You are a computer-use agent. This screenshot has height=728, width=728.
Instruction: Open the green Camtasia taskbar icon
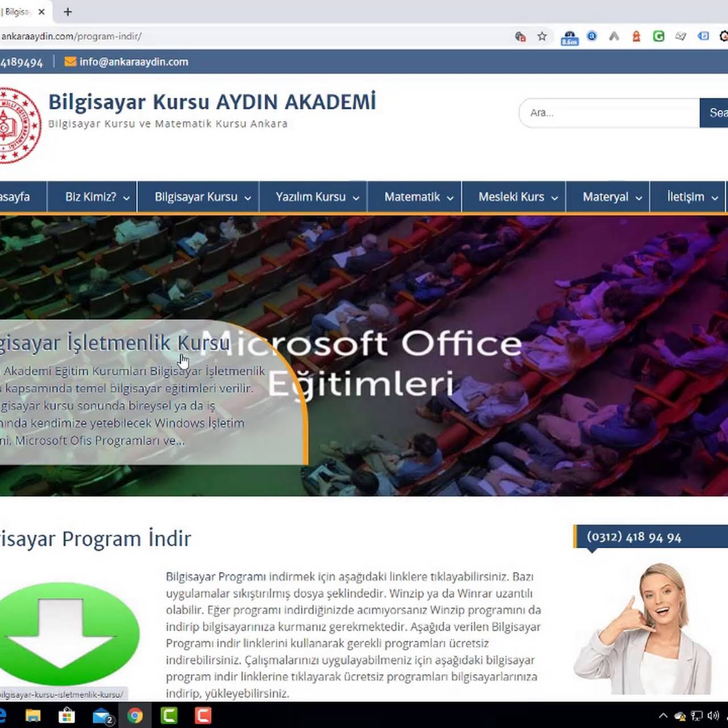[169, 715]
